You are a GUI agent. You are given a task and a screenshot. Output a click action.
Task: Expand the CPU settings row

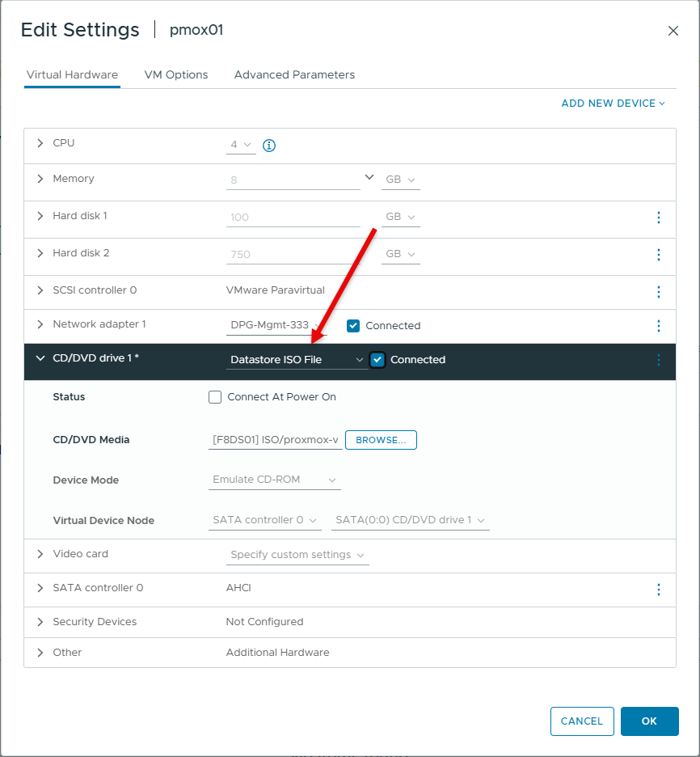click(x=40, y=142)
